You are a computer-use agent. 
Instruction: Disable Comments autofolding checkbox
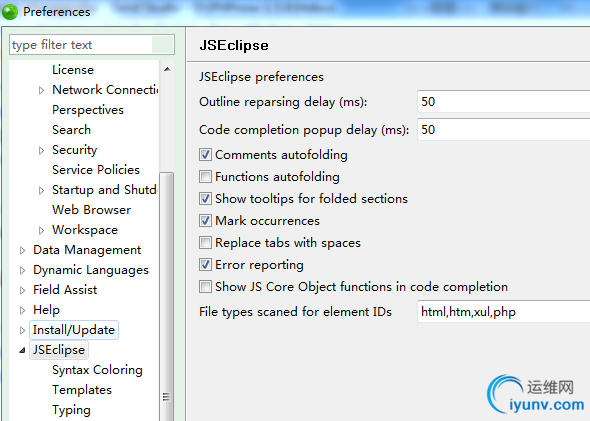pyautogui.click(x=205, y=155)
